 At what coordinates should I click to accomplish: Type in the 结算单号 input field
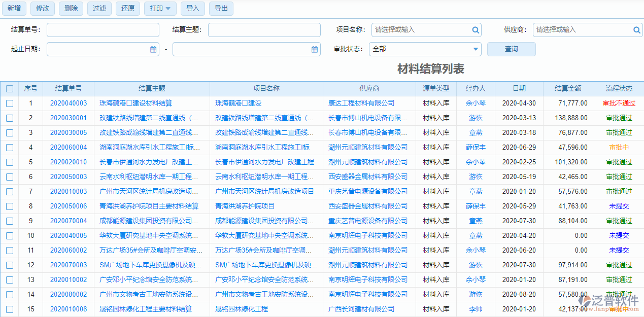coord(103,30)
